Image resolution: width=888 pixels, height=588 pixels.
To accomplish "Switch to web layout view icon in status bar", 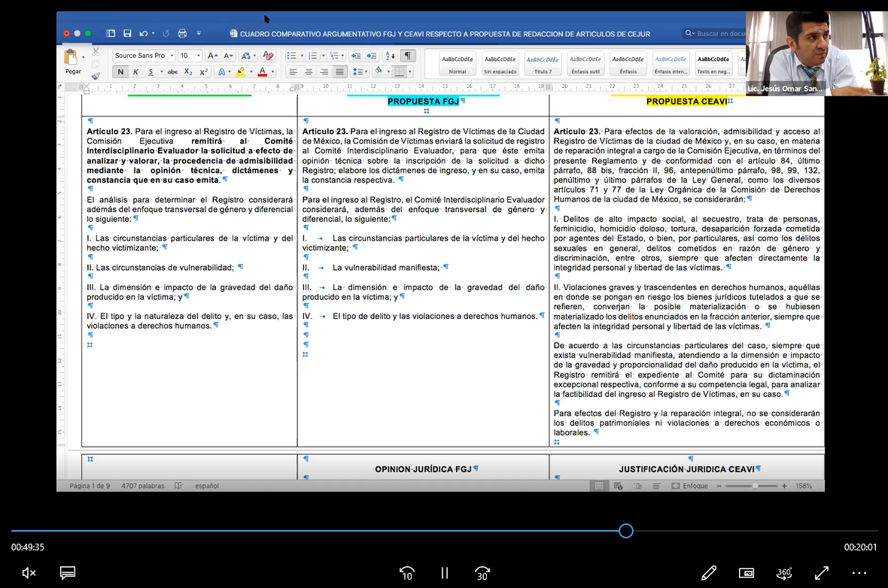I will (x=619, y=486).
